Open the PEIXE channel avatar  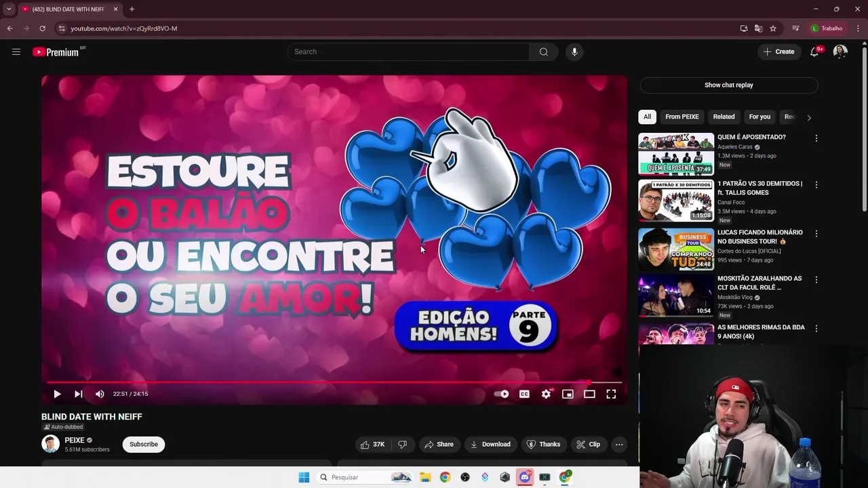[50, 444]
